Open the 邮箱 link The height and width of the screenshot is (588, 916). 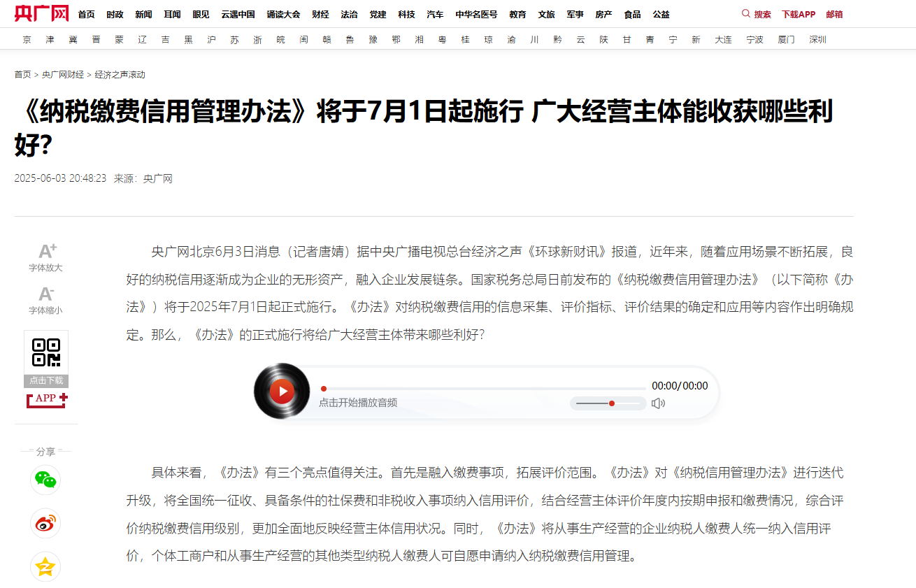pos(834,14)
